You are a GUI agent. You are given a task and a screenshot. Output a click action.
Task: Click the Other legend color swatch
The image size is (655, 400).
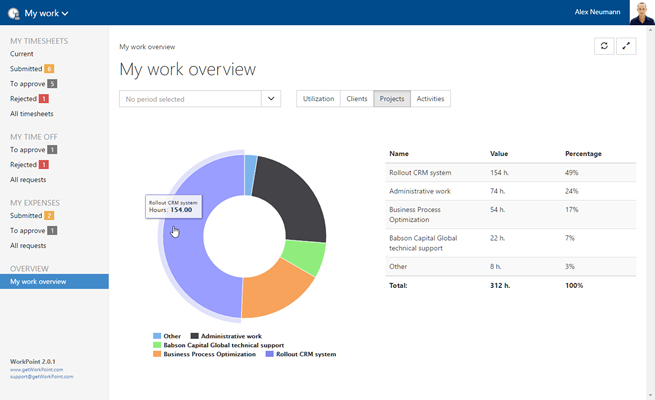click(x=157, y=336)
